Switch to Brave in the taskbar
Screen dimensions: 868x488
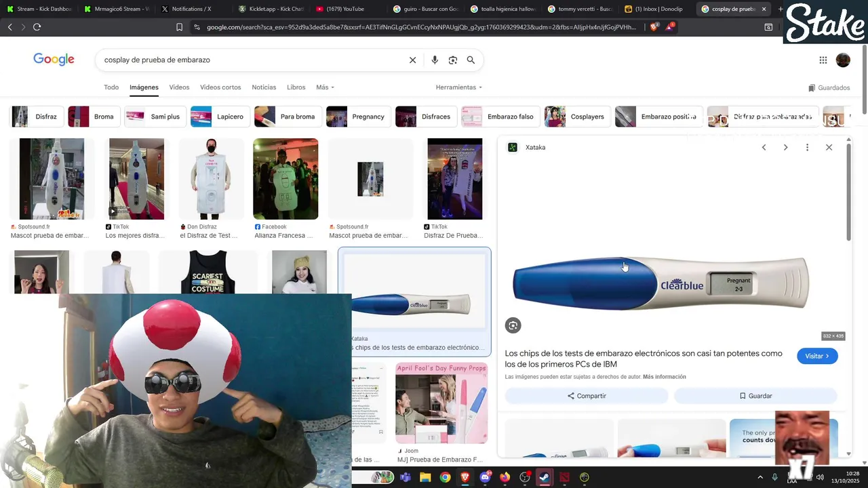click(x=465, y=477)
